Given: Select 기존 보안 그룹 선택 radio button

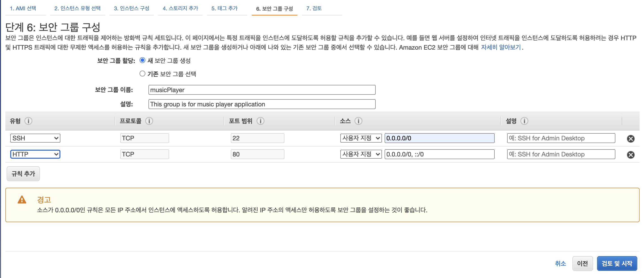Looking at the screenshot, I should [x=142, y=74].
